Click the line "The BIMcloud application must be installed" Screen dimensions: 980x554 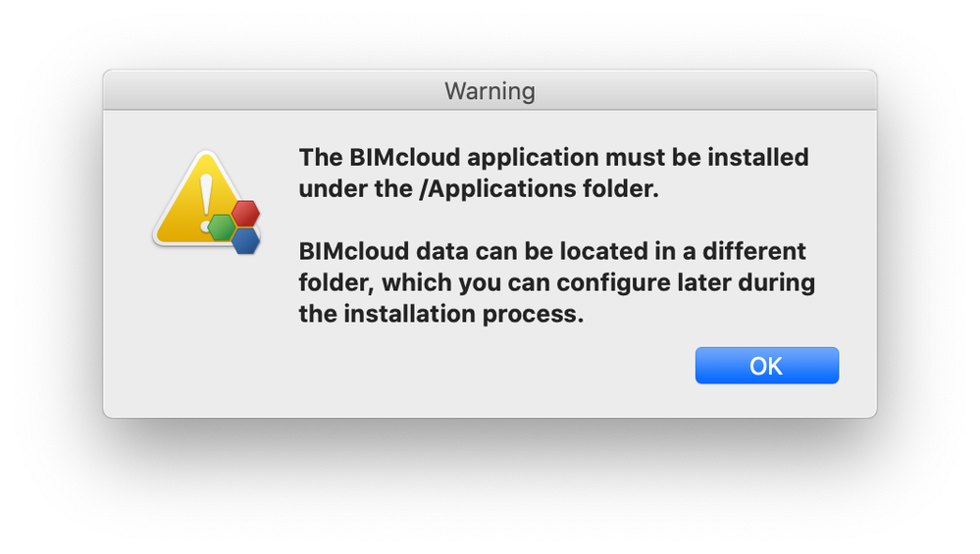[x=553, y=157]
